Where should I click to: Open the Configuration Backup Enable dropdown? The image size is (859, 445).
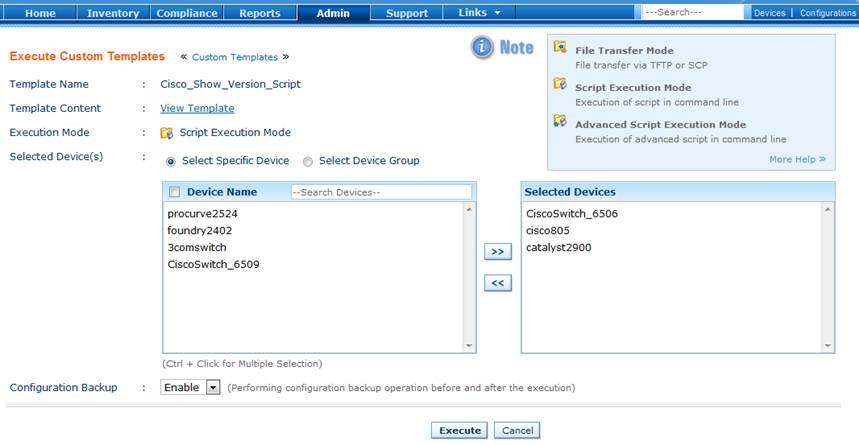tap(190, 387)
